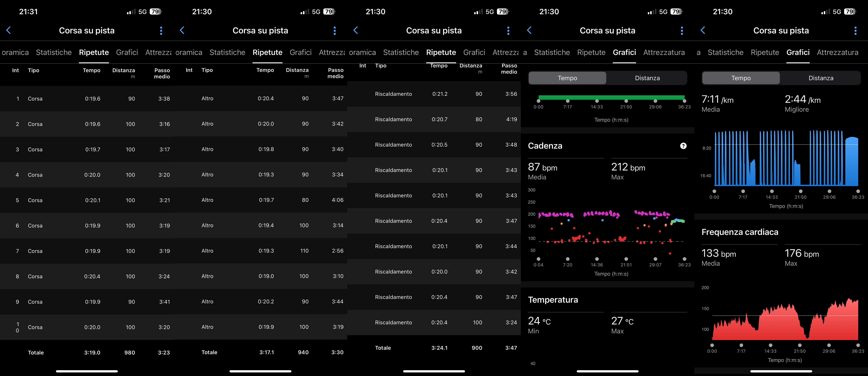Tap Riscaldamento row with pace 4:19
This screenshot has width=868, height=376.
tap(434, 119)
